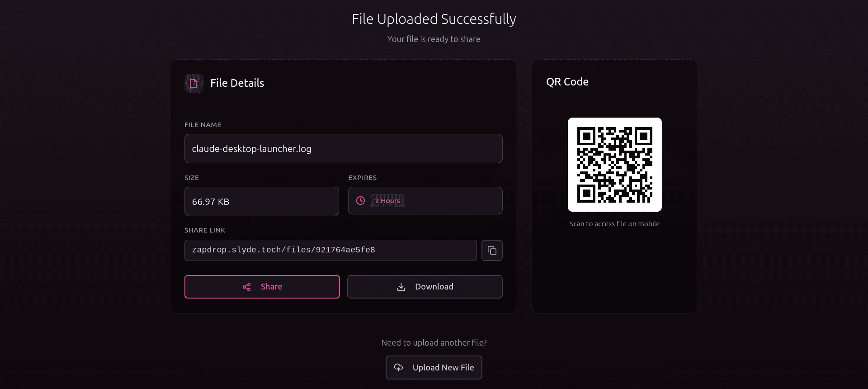Click the file size field showing 66.97 KB
The height and width of the screenshot is (389, 868).
[261, 202]
